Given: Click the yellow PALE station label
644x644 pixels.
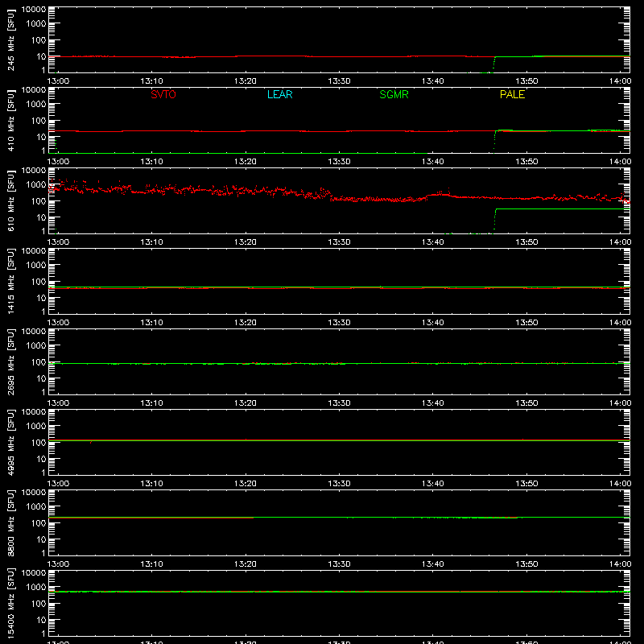Looking at the screenshot, I should pos(512,94).
